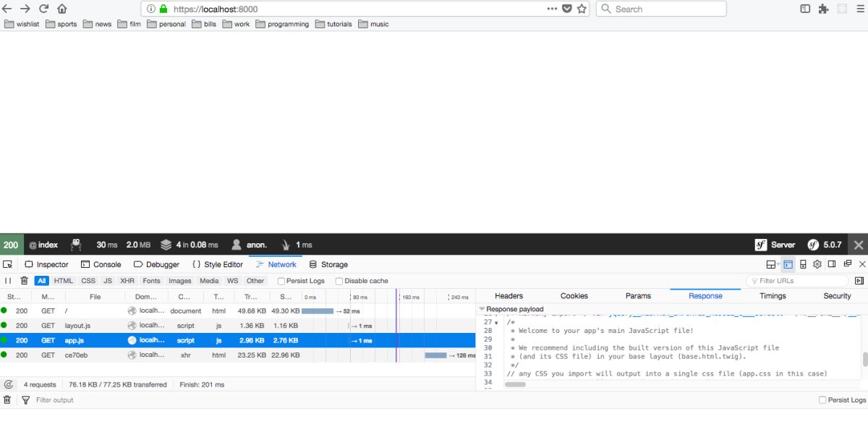Screen dimensions: 868x422
Task: Pause network recording
Action: click(x=8, y=281)
